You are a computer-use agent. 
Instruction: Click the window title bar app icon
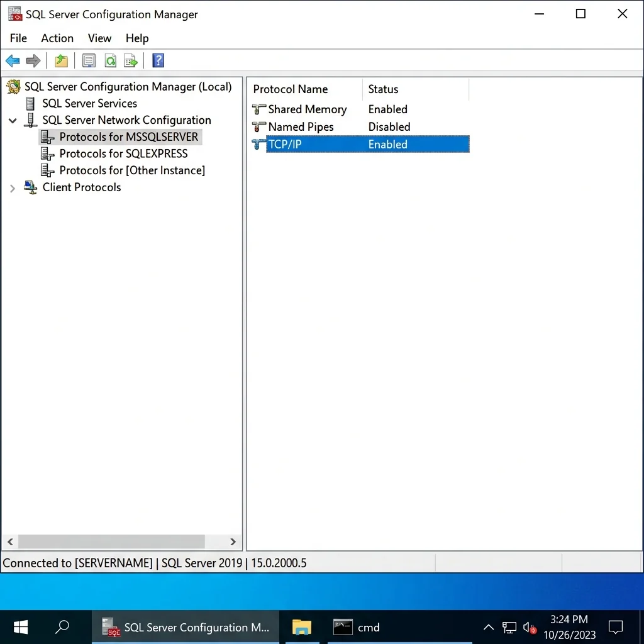15,14
